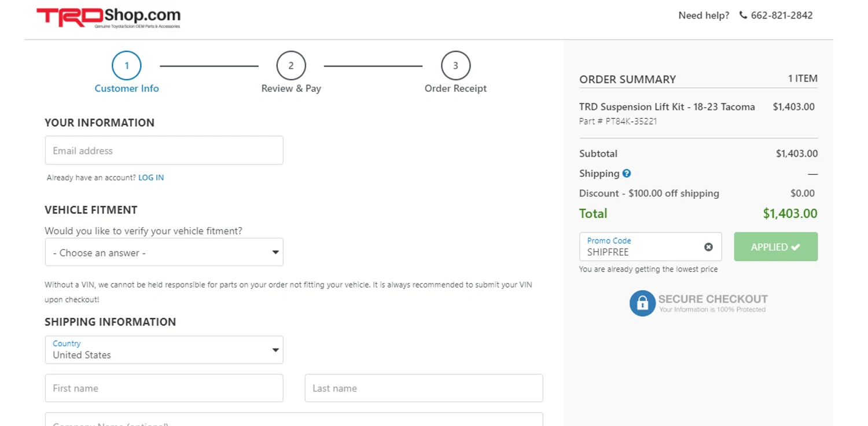Click the TRD Suspension Lift Kit item name
Viewport: 868px width, 426px height.
click(667, 107)
